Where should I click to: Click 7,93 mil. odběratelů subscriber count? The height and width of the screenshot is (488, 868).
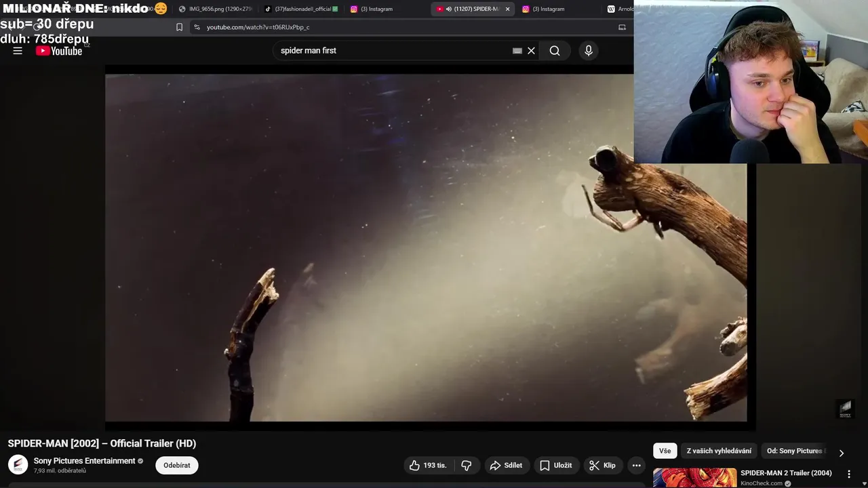coord(60,471)
